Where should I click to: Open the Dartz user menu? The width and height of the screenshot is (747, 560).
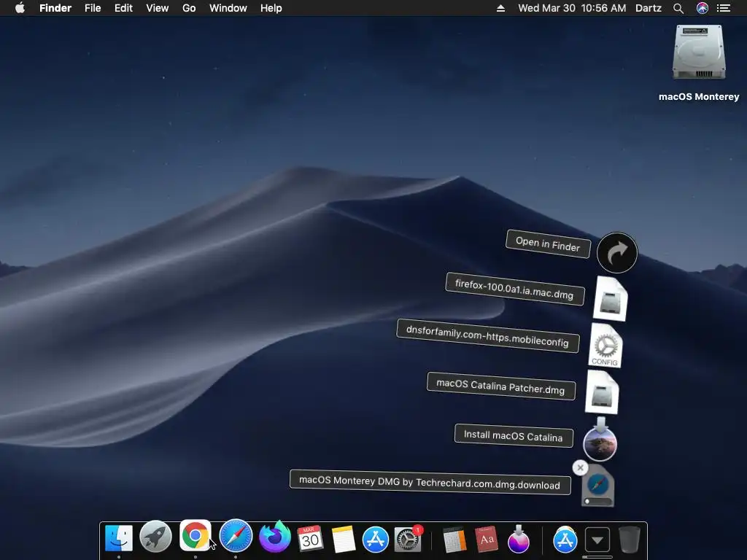pos(648,8)
